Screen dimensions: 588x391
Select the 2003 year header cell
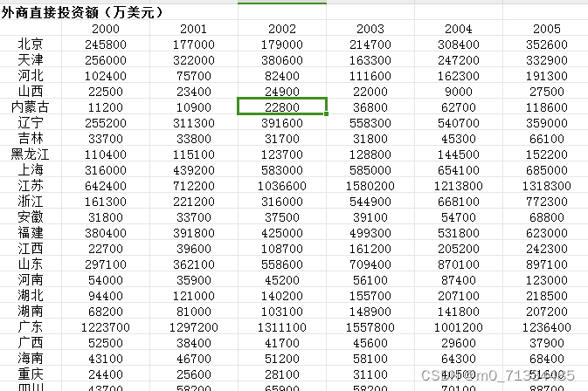[370, 29]
